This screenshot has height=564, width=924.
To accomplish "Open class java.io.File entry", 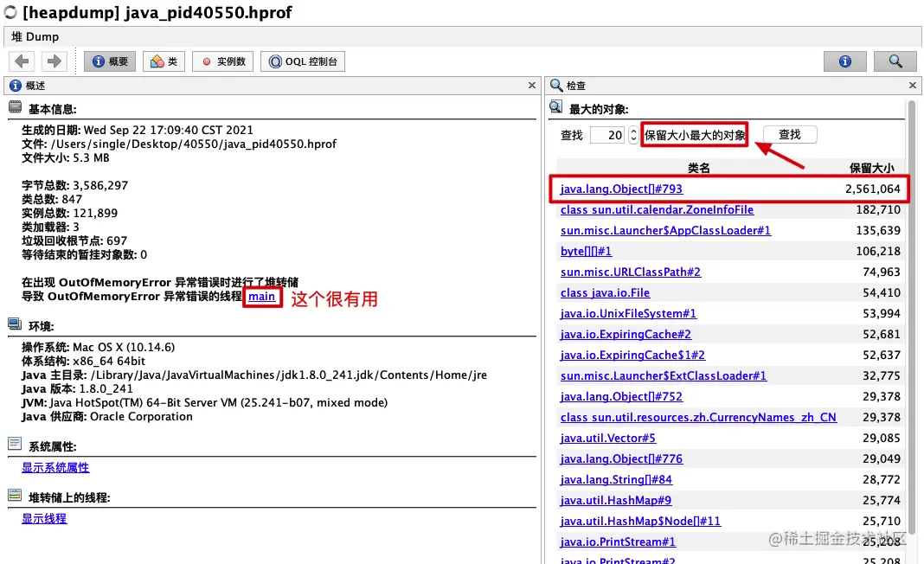I will (605, 293).
